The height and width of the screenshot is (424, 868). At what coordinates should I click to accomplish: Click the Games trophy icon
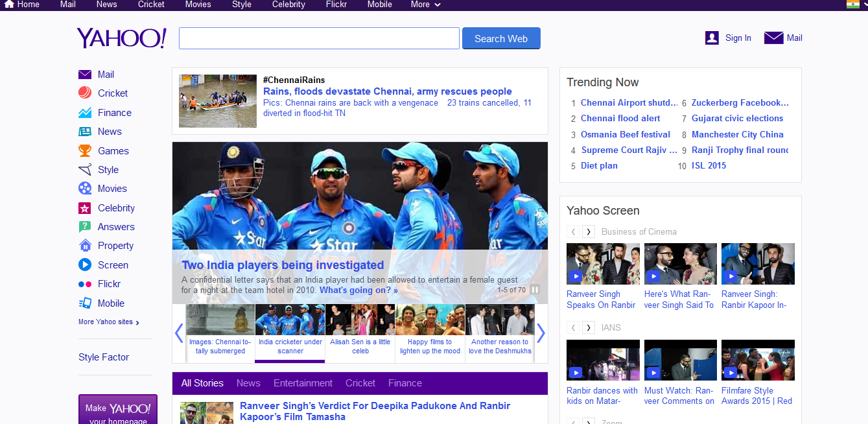click(85, 151)
